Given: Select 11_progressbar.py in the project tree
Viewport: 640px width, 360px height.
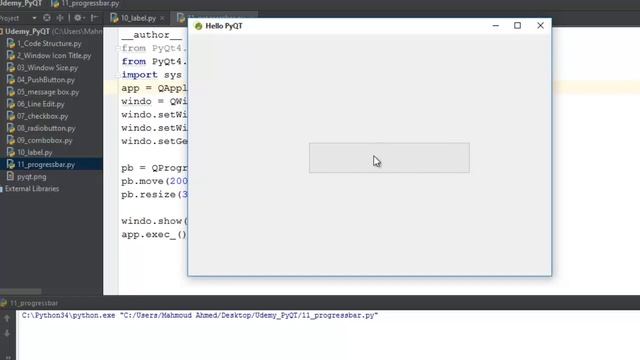Looking at the screenshot, I should click(x=46, y=164).
